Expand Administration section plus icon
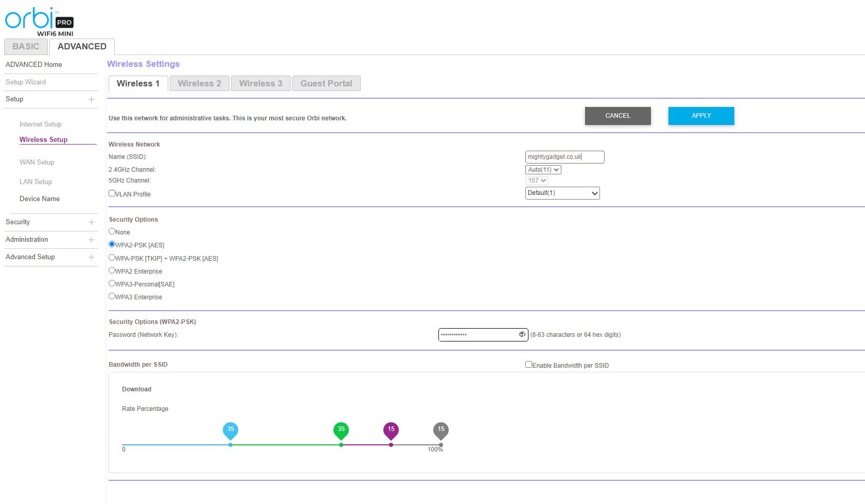Image resolution: width=865 pixels, height=504 pixels. click(x=91, y=240)
